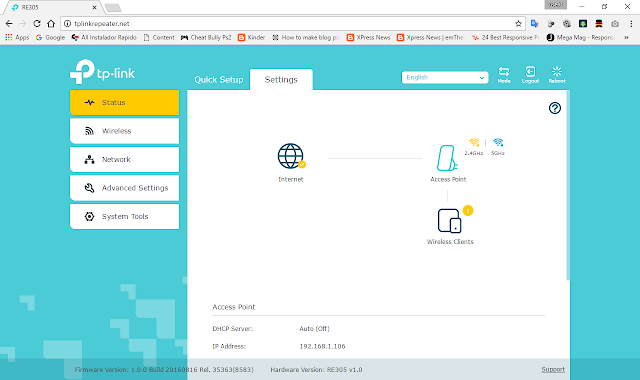
Task: Click the Reboot icon
Action: click(557, 72)
